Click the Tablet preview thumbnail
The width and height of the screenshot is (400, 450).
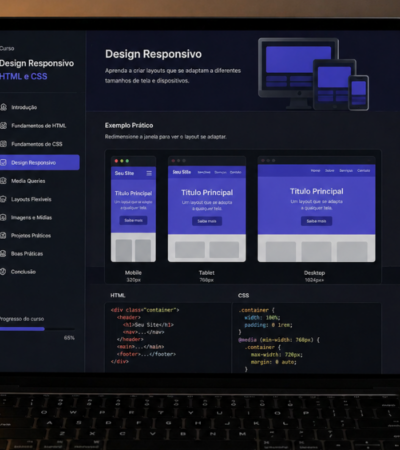click(x=207, y=209)
